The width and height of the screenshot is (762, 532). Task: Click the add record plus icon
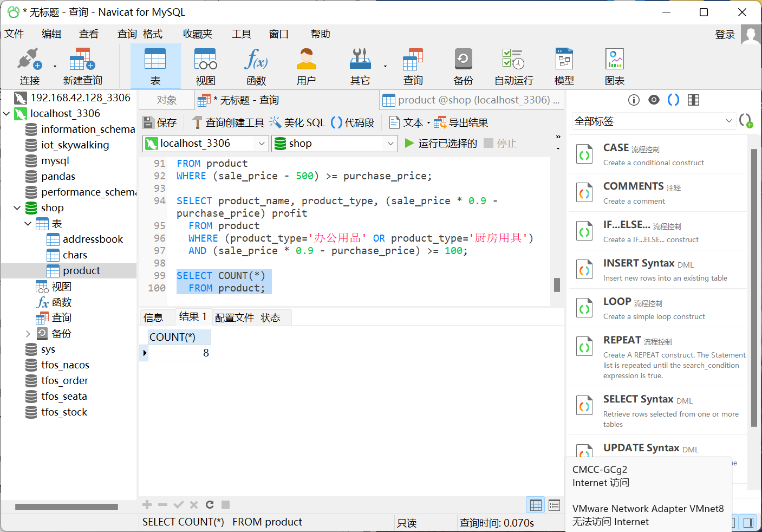(x=147, y=505)
